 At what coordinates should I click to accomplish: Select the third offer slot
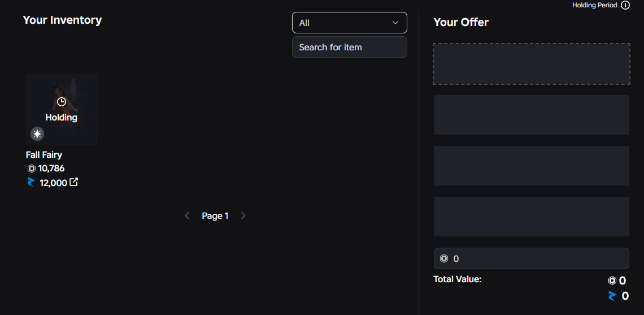(531, 166)
